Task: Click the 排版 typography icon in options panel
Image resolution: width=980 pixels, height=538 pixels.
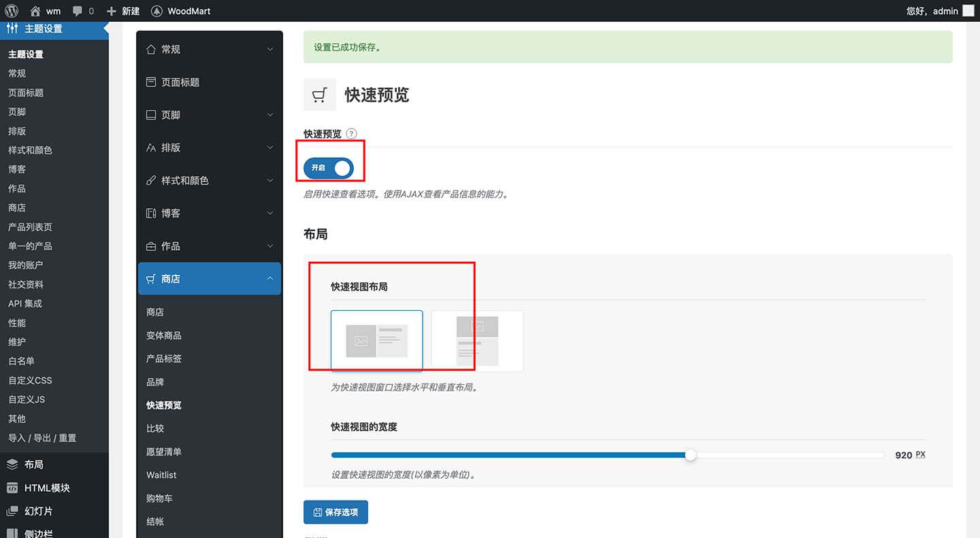Action: [x=151, y=148]
